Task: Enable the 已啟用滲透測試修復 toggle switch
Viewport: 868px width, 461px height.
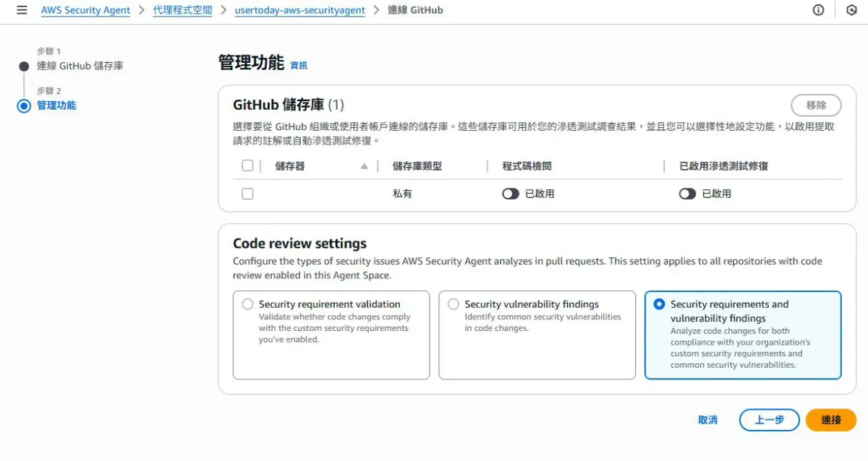Action: coord(687,194)
